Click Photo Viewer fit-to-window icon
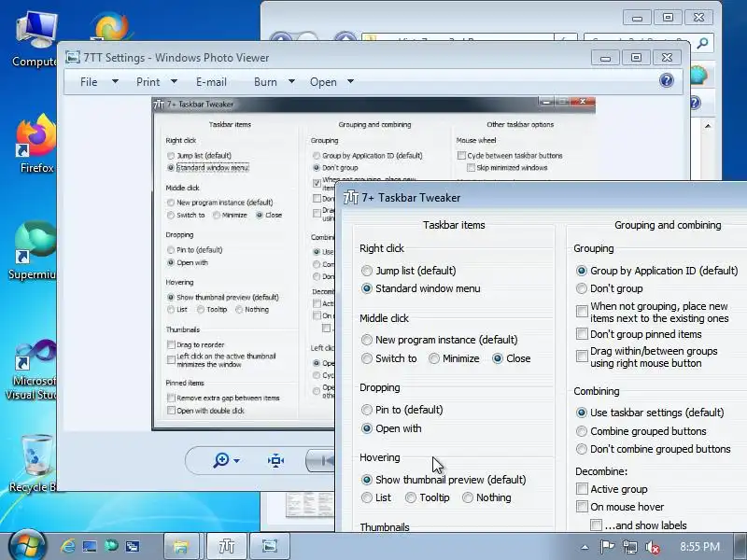This screenshot has width=747, height=560. point(275,460)
